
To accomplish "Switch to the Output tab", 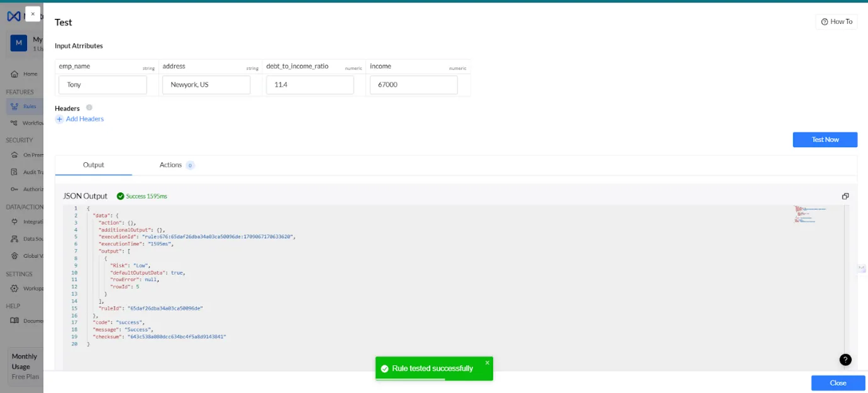I will [x=94, y=165].
